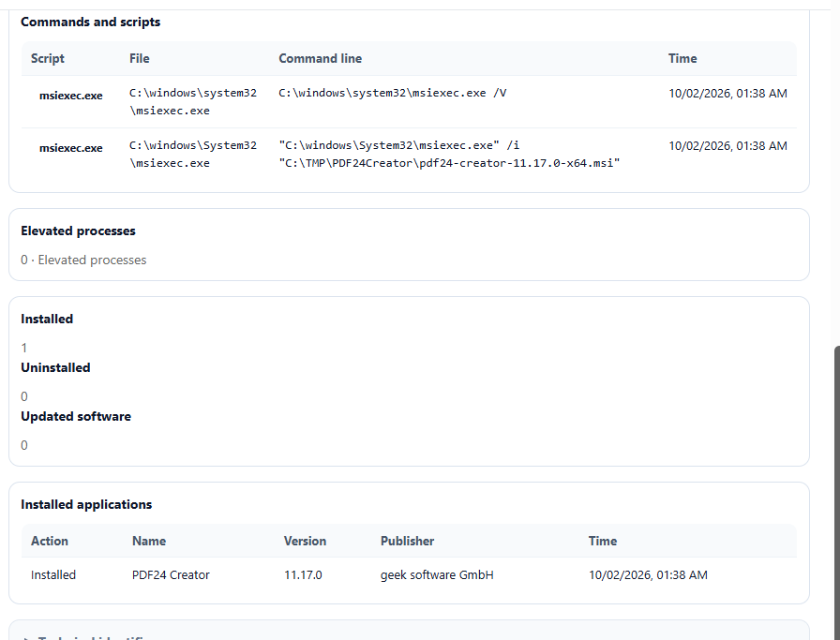Click the '0 · Elevated processes' text
840x640 pixels.
[83, 260]
